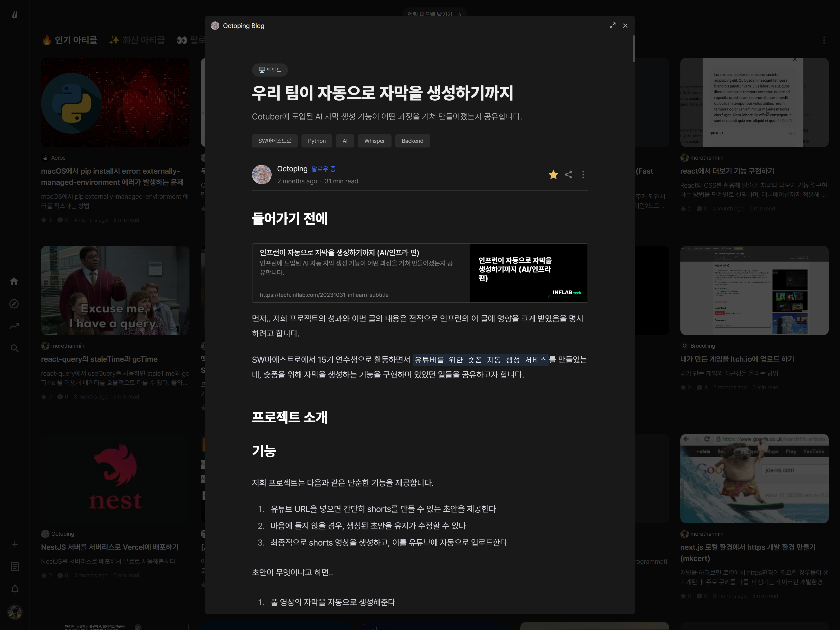Click the 들어가기 전에 heading
840x630 pixels.
290,218
